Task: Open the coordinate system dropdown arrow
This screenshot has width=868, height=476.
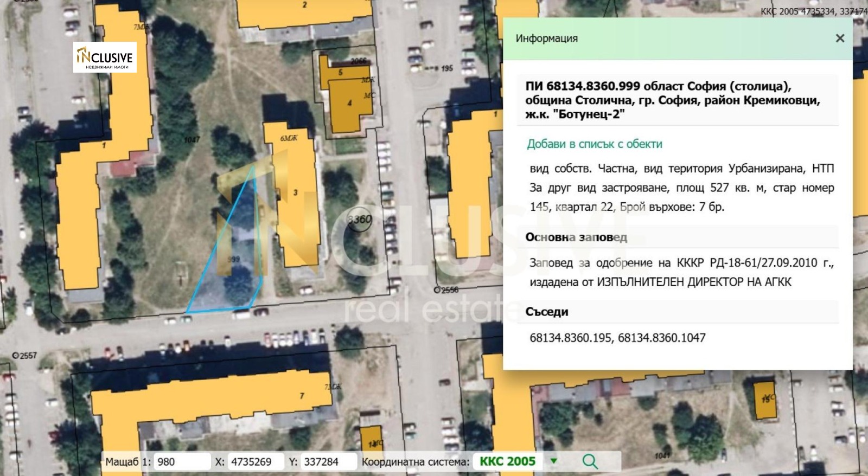Action: [x=554, y=461]
